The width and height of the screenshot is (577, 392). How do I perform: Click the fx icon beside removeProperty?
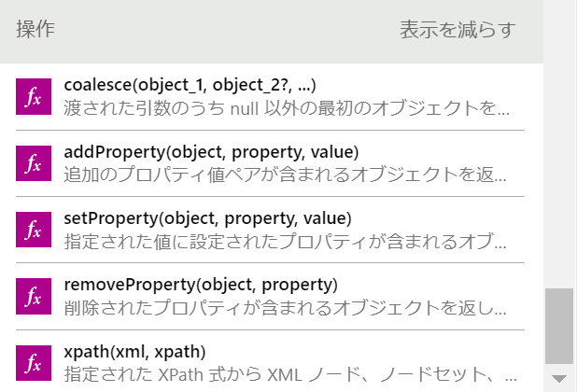tap(33, 296)
